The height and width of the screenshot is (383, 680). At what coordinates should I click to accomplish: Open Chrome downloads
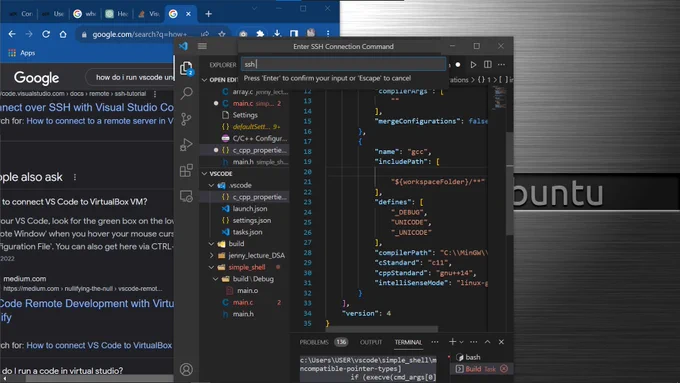[277, 34]
